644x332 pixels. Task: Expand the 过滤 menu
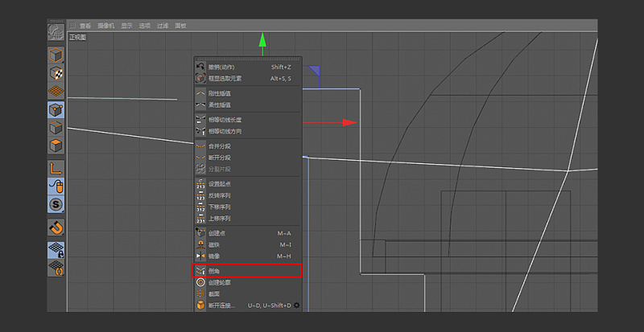pyautogui.click(x=163, y=26)
